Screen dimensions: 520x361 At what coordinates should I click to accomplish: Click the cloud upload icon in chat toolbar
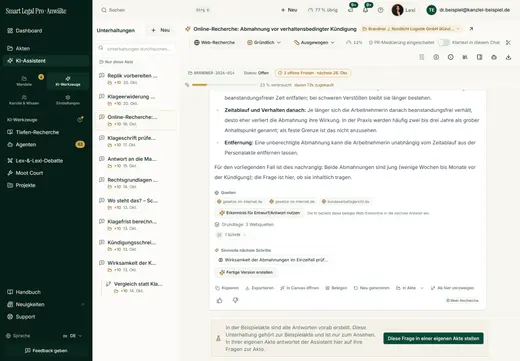coord(494,57)
